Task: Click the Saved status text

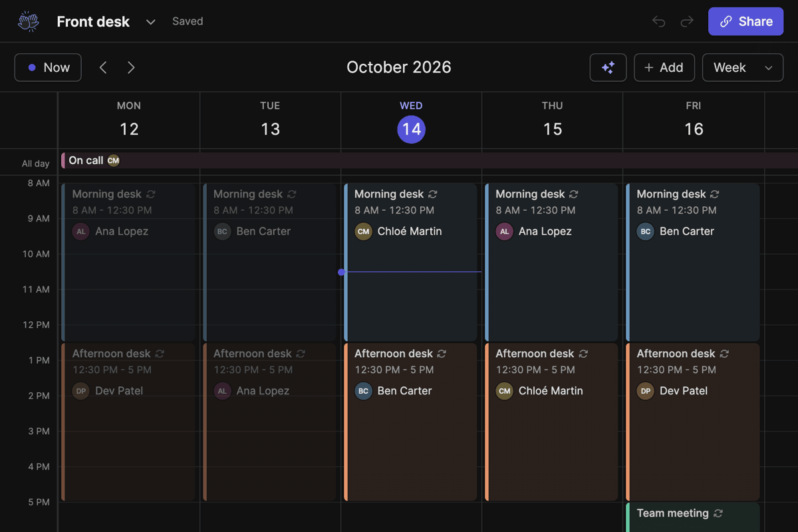Action: [188, 21]
